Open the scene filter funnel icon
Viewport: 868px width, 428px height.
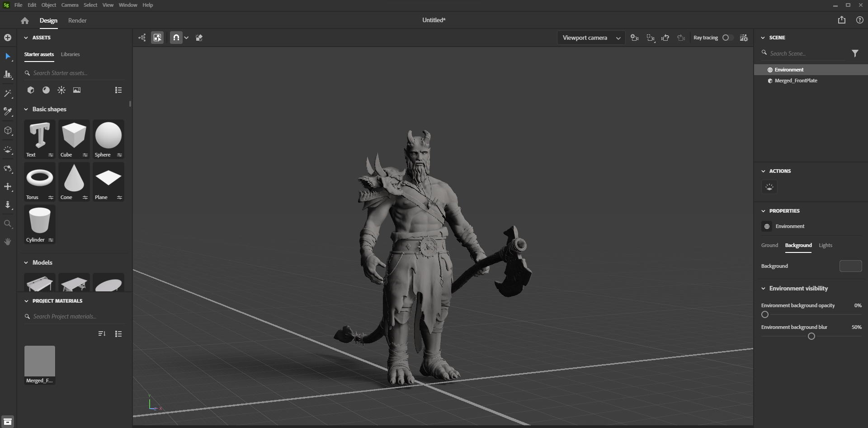pos(855,53)
